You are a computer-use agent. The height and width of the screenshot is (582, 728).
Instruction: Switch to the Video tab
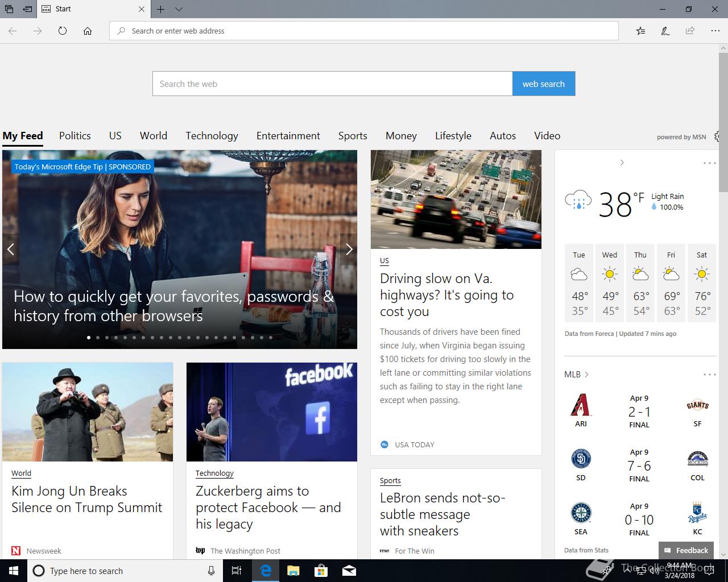click(x=547, y=136)
